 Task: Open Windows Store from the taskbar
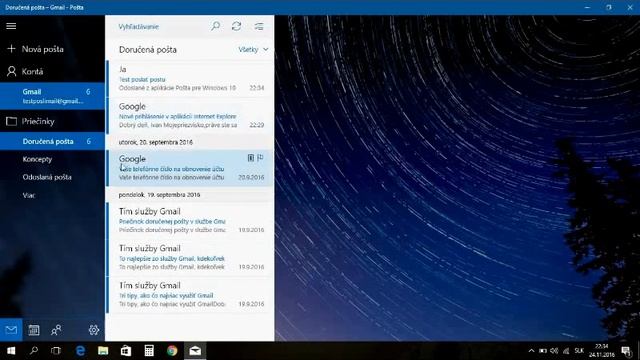(x=126, y=351)
